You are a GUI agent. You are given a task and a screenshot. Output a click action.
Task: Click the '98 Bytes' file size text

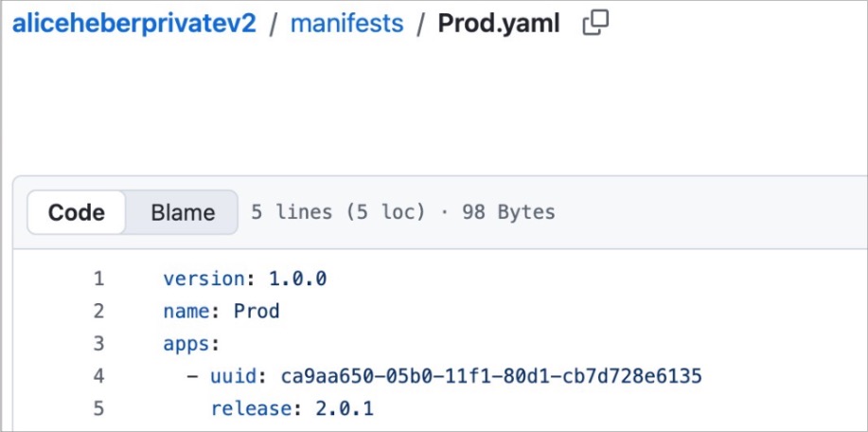click(x=508, y=212)
